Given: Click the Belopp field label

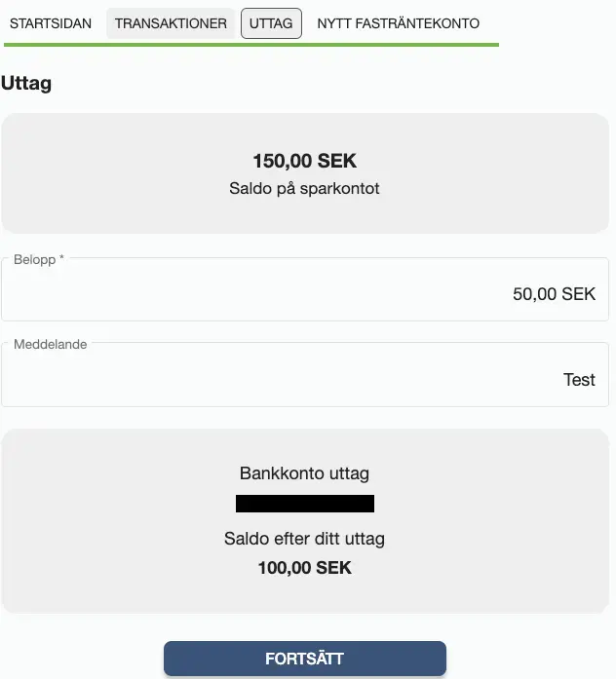Looking at the screenshot, I should pyautogui.click(x=39, y=259).
